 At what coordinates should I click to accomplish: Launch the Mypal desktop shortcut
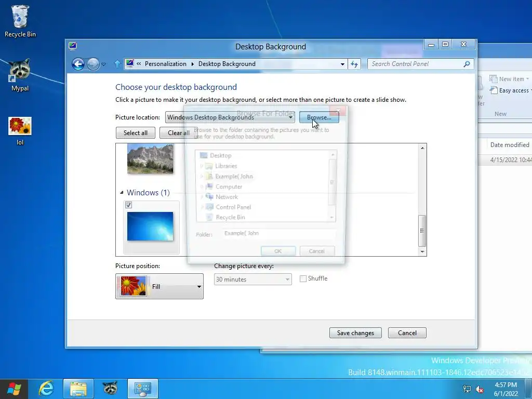click(20, 75)
